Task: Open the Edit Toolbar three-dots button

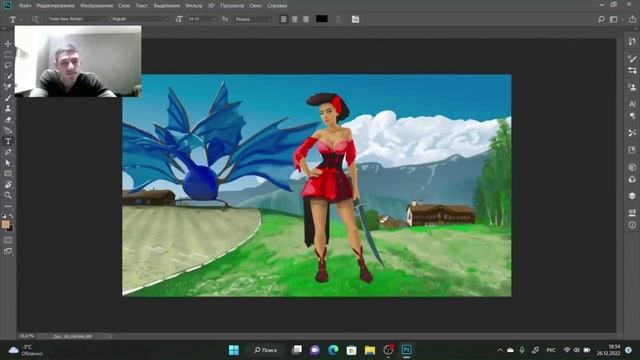Action: click(8, 206)
